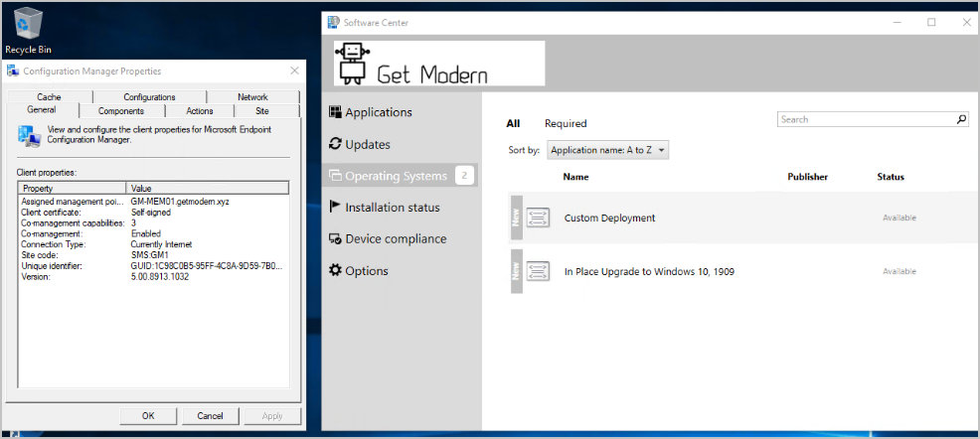Click the Co-management Enabled value

coord(146,233)
